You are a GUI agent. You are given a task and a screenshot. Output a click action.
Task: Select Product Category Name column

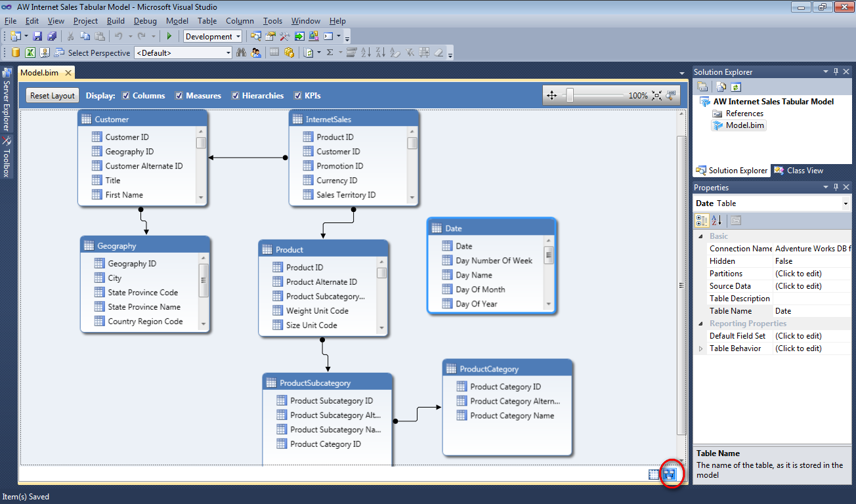click(512, 415)
